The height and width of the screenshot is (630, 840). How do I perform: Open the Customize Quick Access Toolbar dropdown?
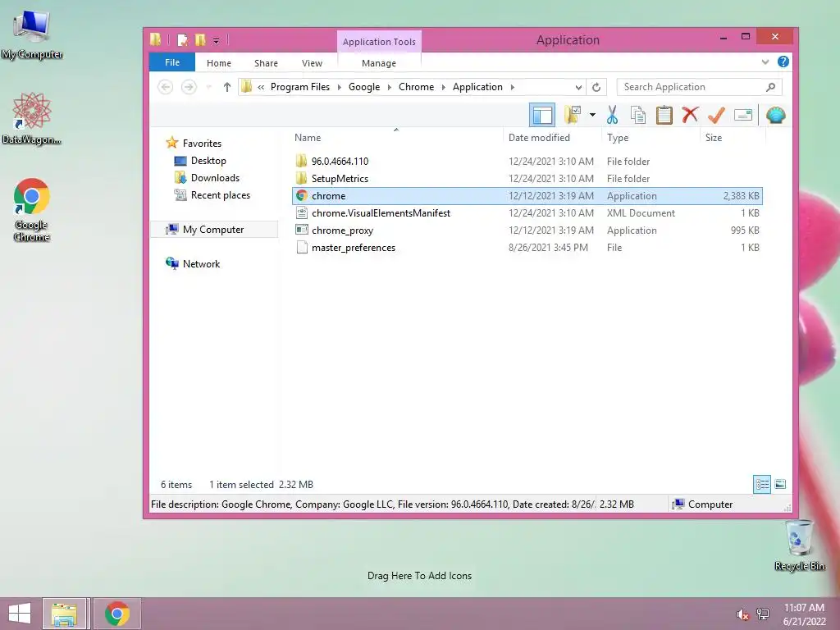point(216,40)
